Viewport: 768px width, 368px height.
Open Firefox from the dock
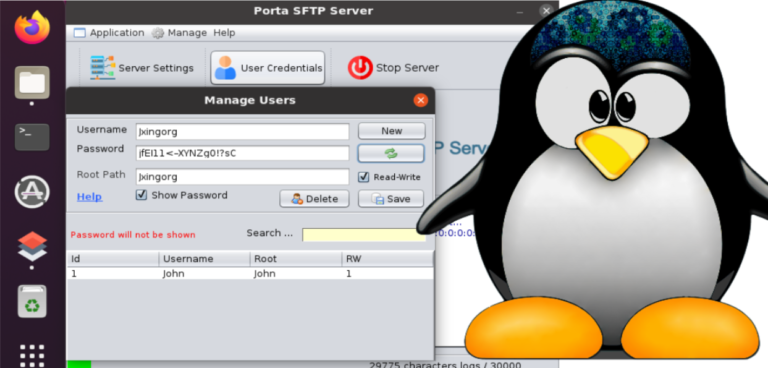tap(32, 27)
